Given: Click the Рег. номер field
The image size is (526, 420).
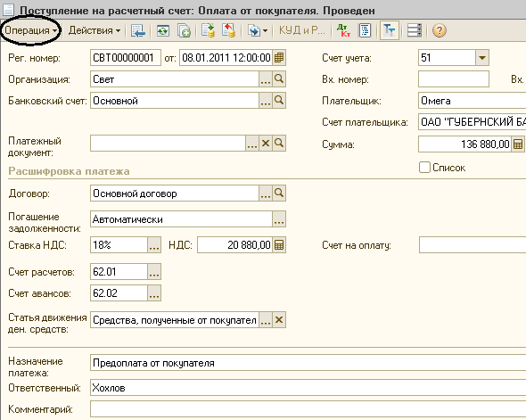Looking at the screenshot, I should pos(126,58).
